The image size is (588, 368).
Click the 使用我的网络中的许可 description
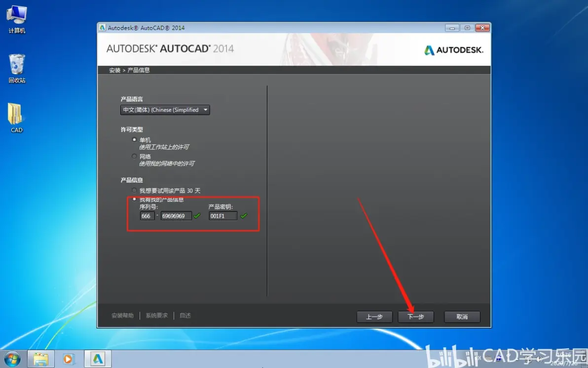pyautogui.click(x=167, y=164)
